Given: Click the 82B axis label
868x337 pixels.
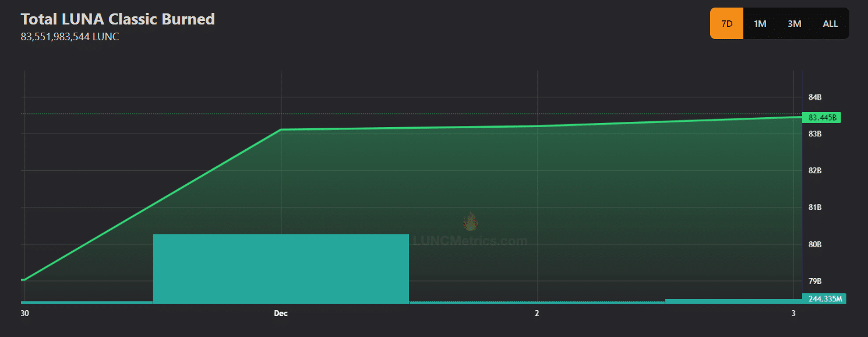Looking at the screenshot, I should pos(814,170).
